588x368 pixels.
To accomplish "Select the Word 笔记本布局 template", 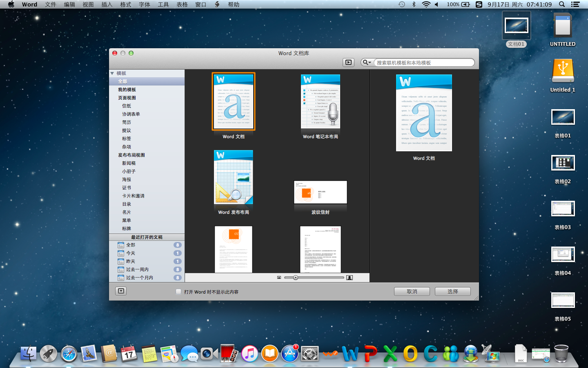I will (x=321, y=102).
